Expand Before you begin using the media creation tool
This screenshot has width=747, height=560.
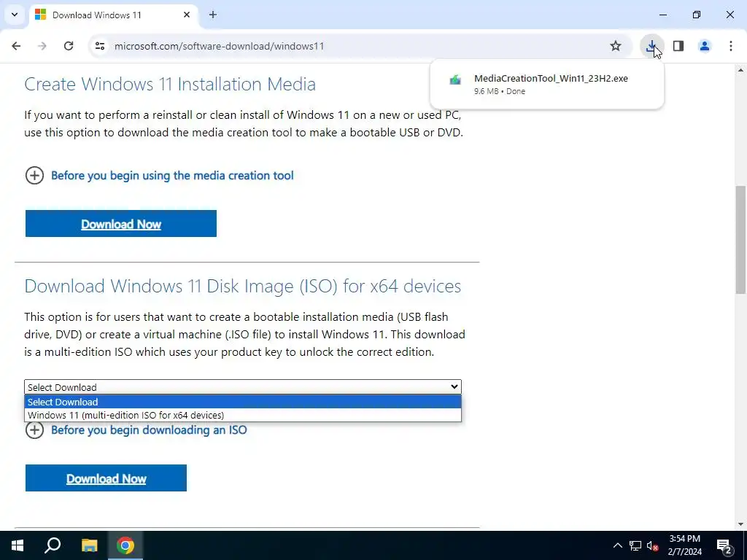point(159,175)
